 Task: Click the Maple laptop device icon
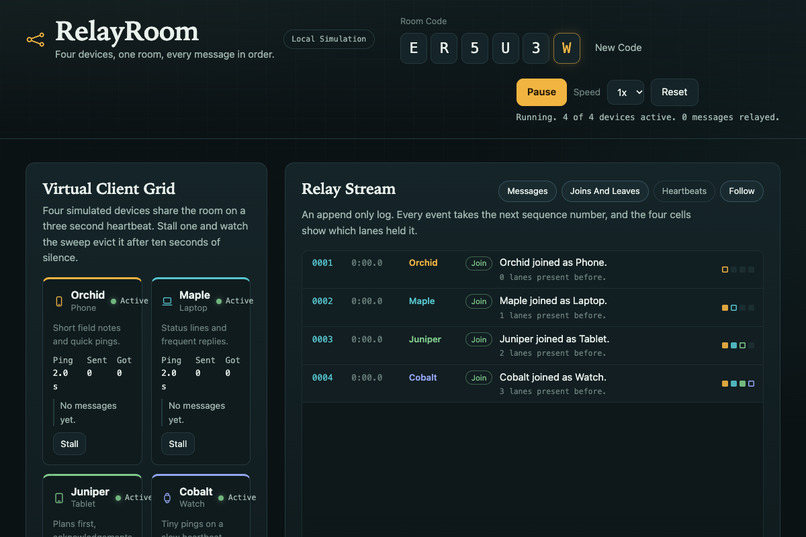pos(167,301)
